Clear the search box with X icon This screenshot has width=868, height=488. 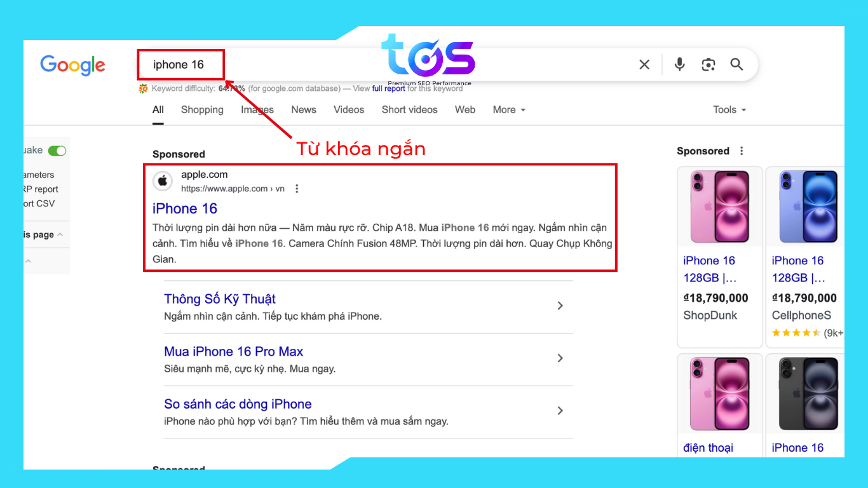[x=644, y=64]
